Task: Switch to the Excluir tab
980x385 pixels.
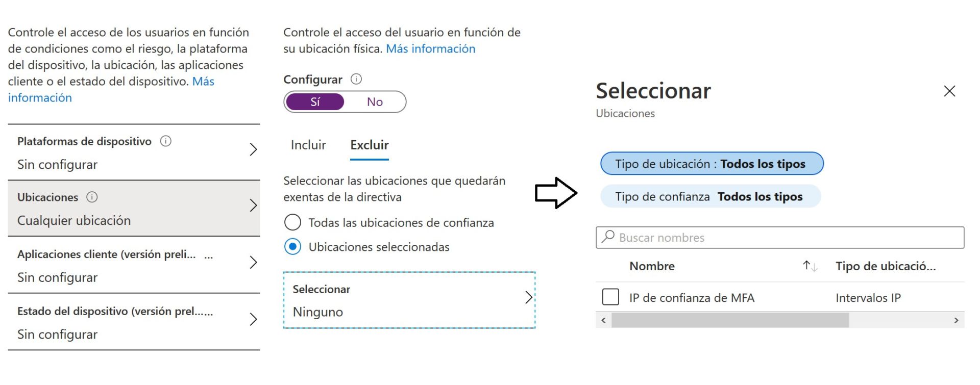Action: click(369, 145)
